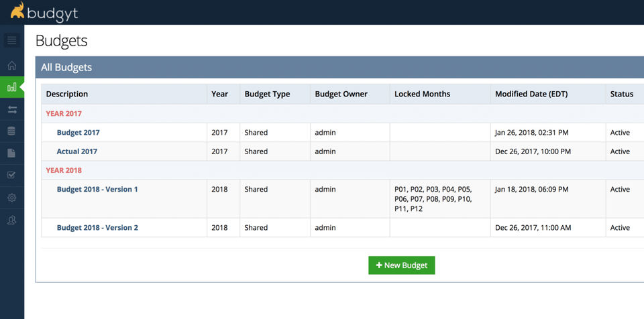Open Budget 2018 - Version 2
This screenshot has height=319, width=644.
[x=97, y=228]
